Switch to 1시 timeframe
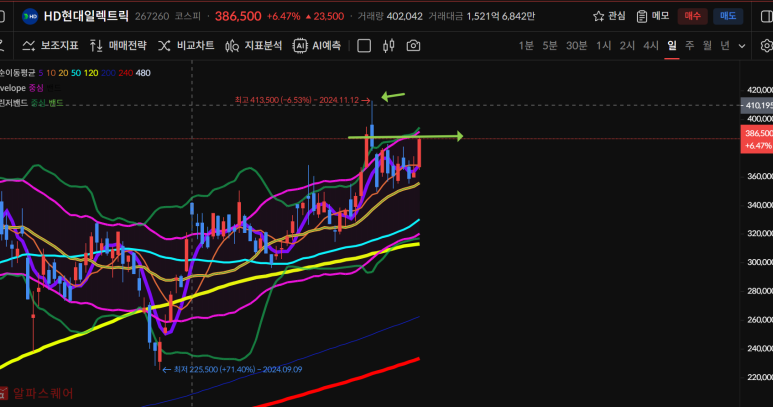 pos(603,46)
